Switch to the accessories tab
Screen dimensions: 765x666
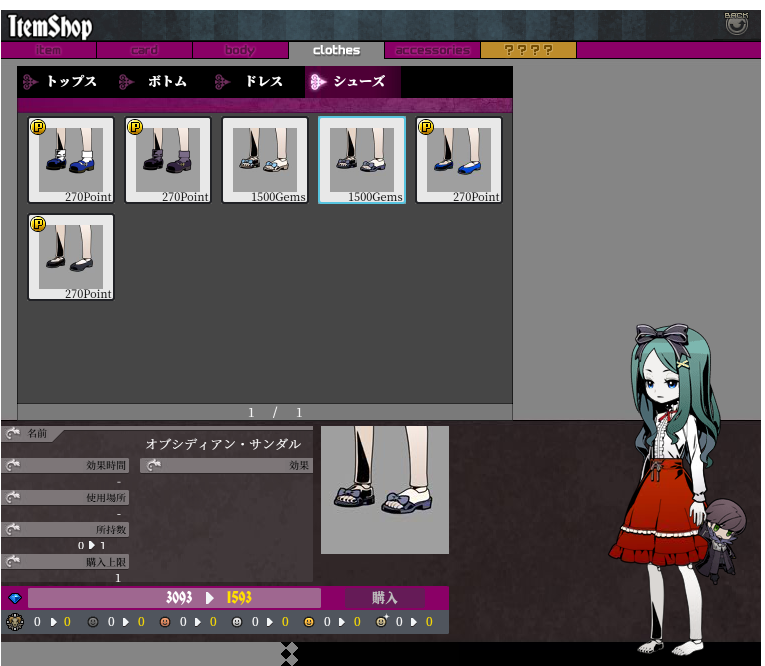click(x=432, y=50)
